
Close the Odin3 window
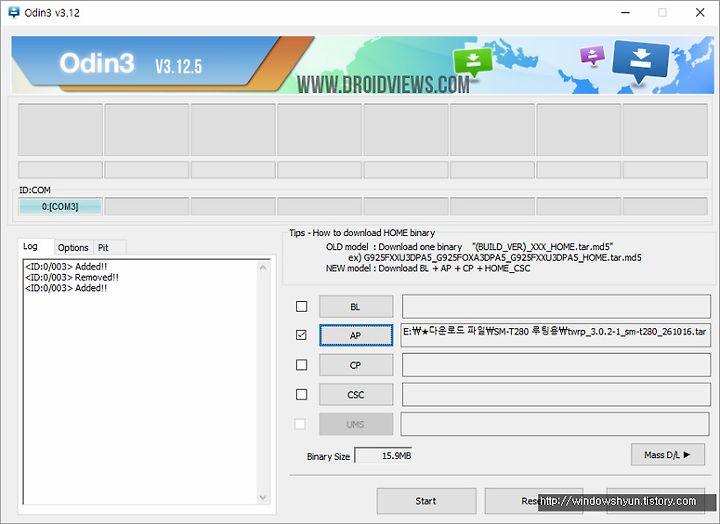(x=700, y=12)
